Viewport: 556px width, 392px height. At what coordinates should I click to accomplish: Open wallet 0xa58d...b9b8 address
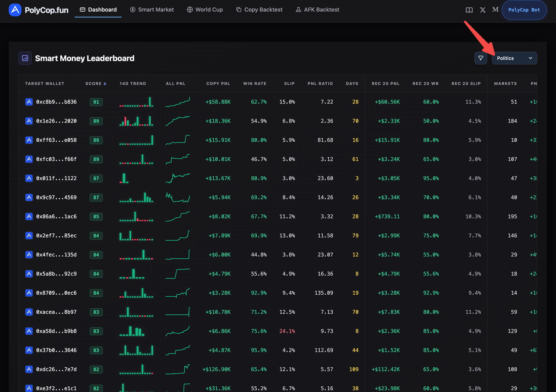tap(56, 331)
